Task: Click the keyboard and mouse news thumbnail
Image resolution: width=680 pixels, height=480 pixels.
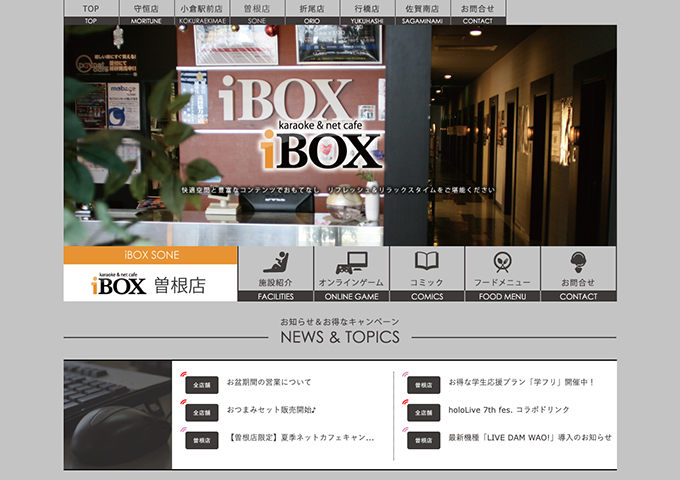Action: pyautogui.click(x=118, y=415)
